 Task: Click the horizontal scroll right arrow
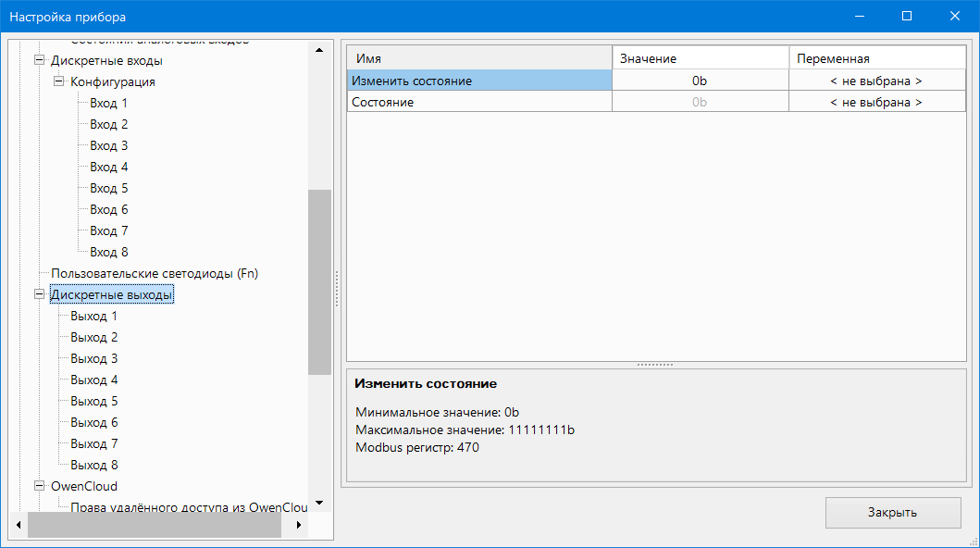[x=298, y=525]
